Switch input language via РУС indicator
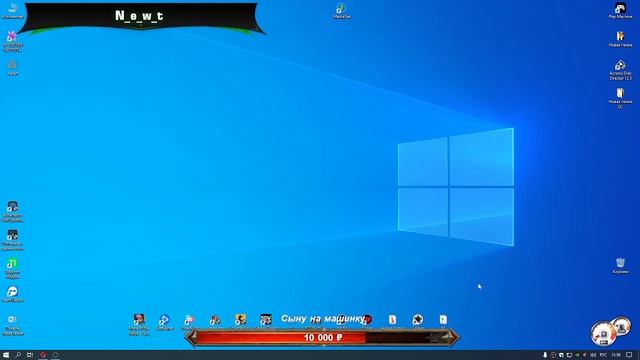This screenshot has width=640, height=360. [x=603, y=355]
